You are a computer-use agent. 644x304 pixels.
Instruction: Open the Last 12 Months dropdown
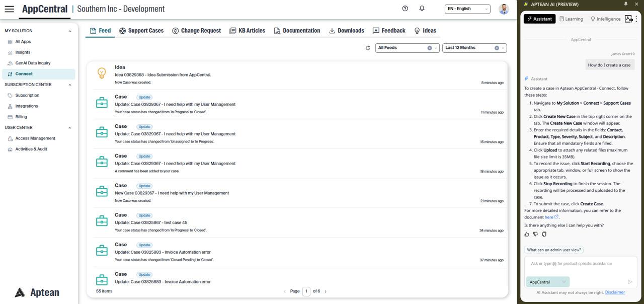click(474, 48)
